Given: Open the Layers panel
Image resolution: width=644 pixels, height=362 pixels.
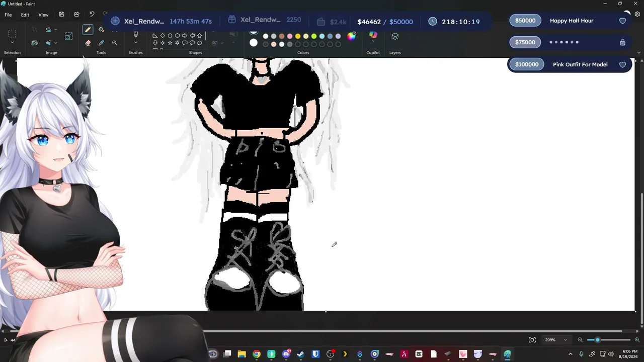Looking at the screenshot, I should click(x=395, y=36).
